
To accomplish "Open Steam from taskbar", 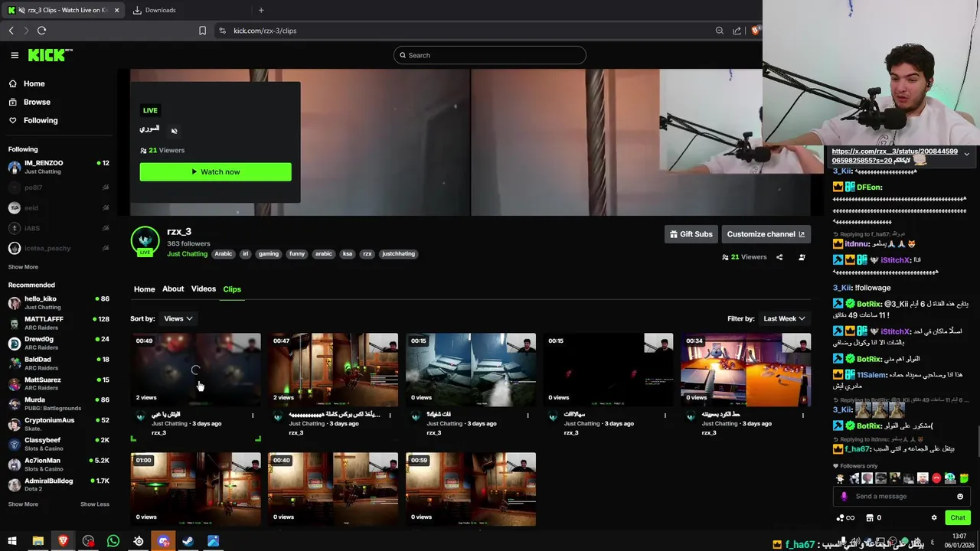I will 188,541.
